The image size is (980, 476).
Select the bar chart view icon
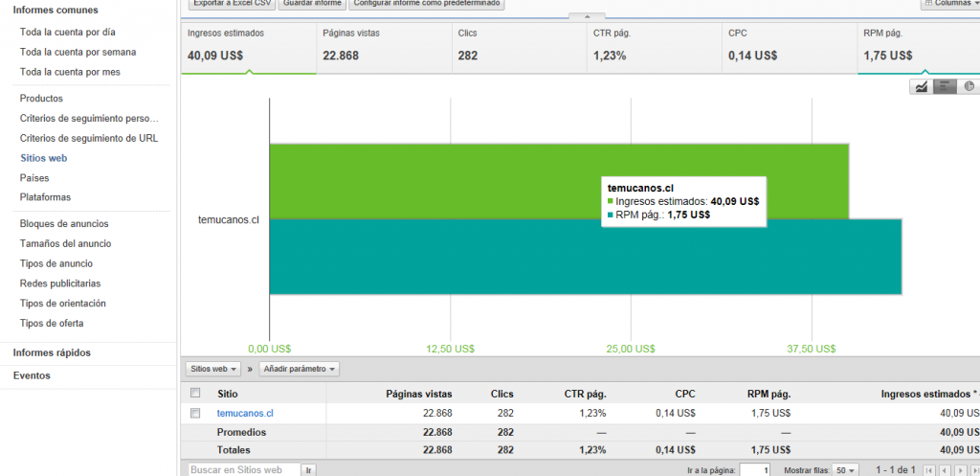tap(945, 86)
